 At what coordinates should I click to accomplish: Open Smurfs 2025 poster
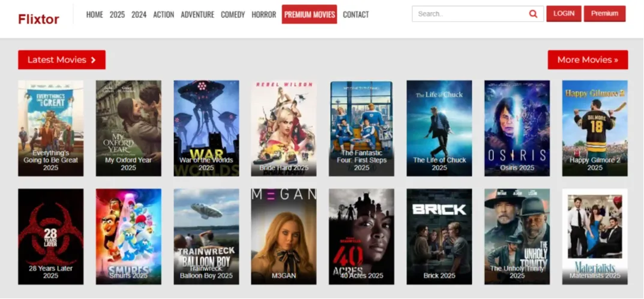pyautogui.click(x=128, y=237)
